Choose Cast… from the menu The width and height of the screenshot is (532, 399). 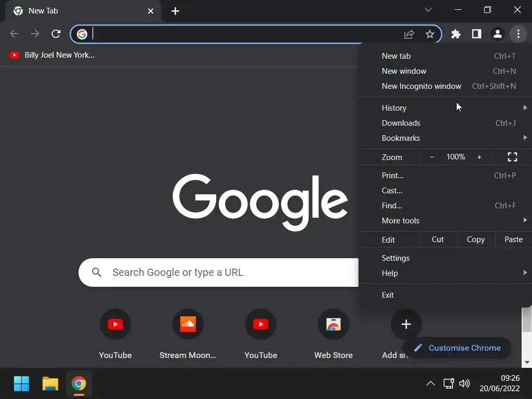(x=445, y=191)
